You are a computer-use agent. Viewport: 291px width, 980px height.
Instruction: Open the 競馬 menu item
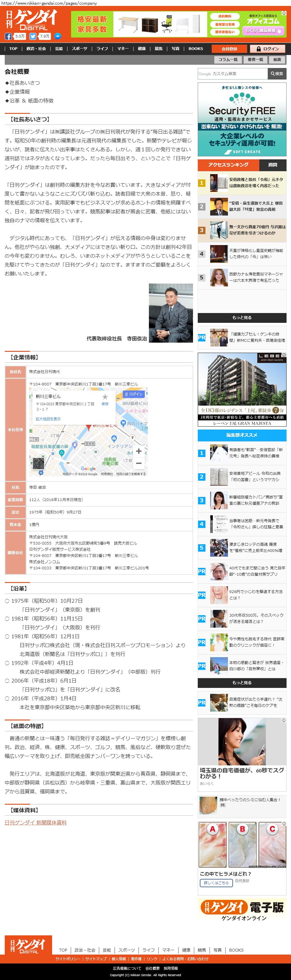(158, 49)
